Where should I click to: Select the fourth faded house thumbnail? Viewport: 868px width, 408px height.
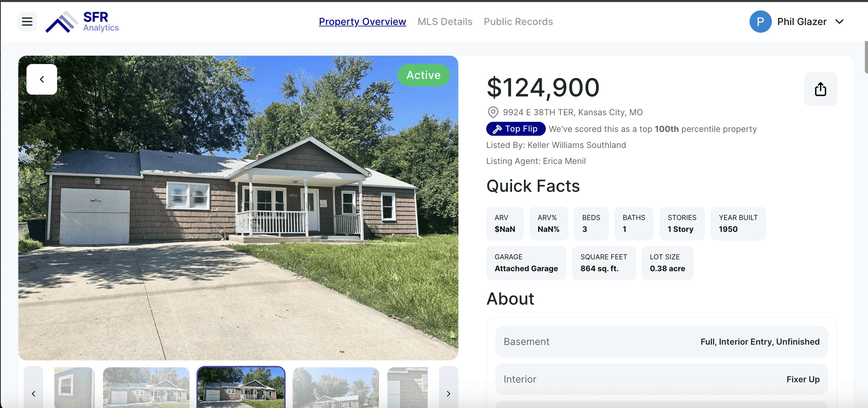pos(336,388)
